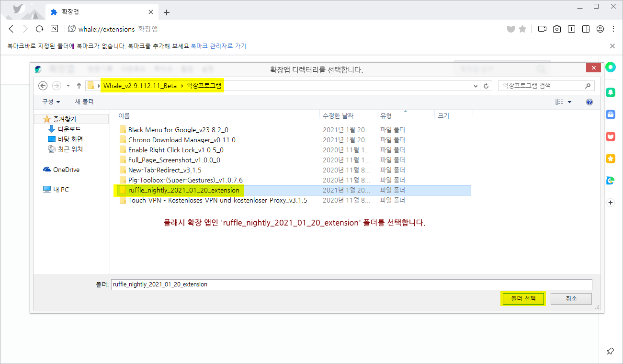This screenshot has width=623, height=364.
Task: Open the blue briefcase sidebar icon
Action: [x=611, y=114]
